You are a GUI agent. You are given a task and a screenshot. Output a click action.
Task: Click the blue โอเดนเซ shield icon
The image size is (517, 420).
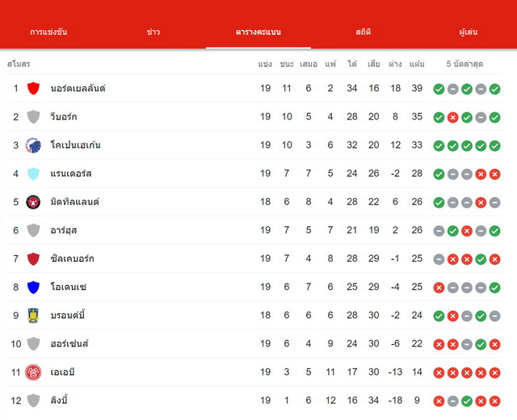[33, 288]
